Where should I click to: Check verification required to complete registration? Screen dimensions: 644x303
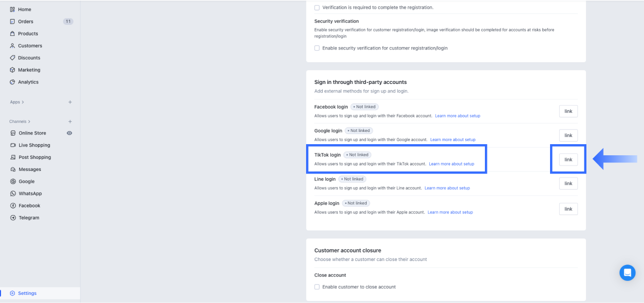pos(317,8)
